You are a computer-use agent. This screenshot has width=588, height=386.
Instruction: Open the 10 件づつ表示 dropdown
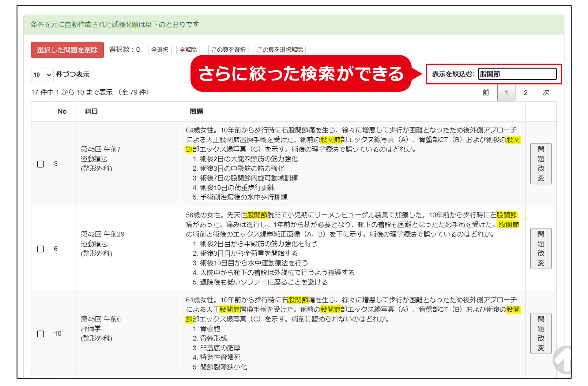tap(42, 75)
